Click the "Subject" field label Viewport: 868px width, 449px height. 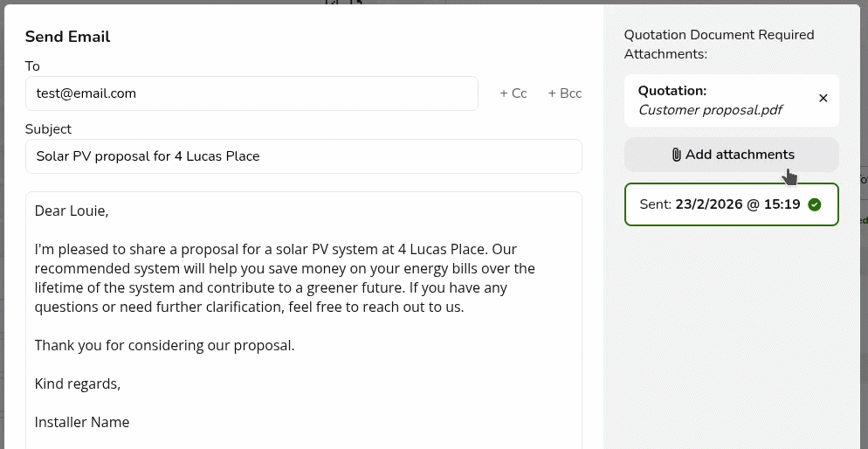coord(48,129)
